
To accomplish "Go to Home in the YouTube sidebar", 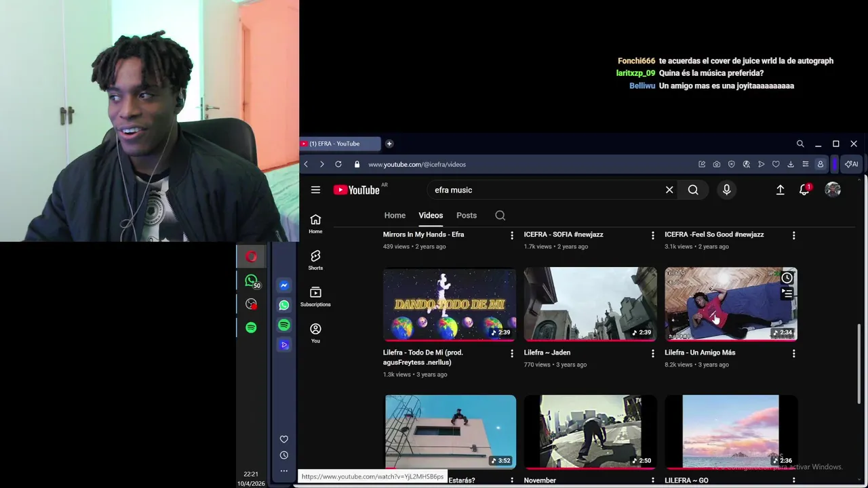I will pyautogui.click(x=315, y=224).
